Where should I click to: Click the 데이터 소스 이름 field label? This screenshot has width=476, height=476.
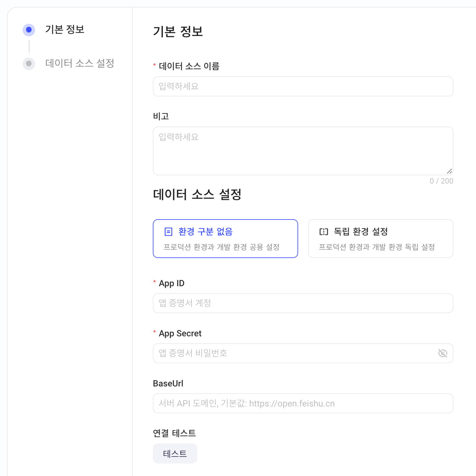(x=189, y=66)
